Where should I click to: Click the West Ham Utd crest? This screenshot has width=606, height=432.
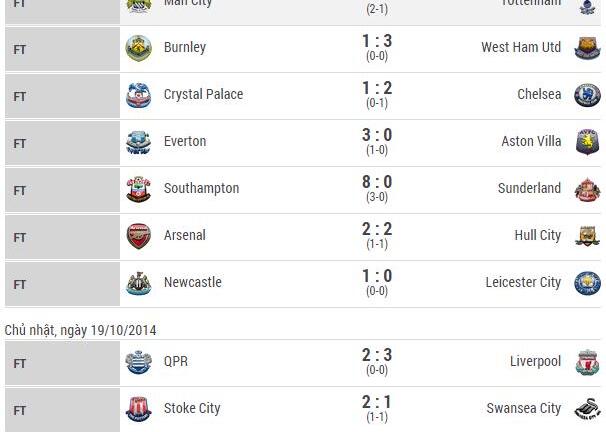pyautogui.click(x=587, y=48)
